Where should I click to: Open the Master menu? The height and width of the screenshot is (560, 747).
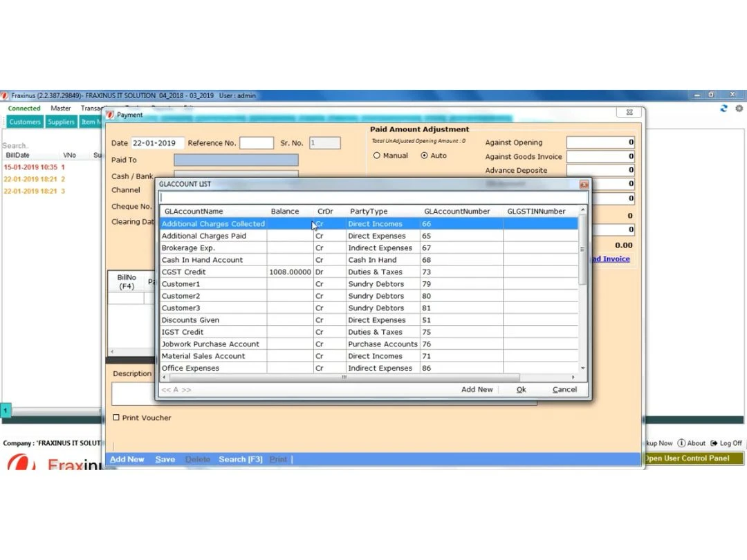pos(61,109)
